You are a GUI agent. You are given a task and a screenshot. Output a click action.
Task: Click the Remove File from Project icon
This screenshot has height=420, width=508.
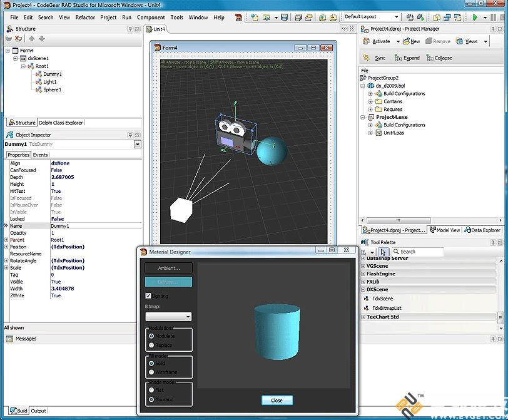333,17
